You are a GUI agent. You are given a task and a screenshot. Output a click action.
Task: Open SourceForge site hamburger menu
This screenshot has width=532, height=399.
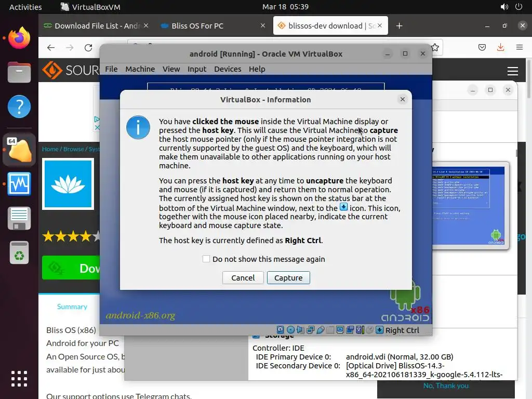pos(513,71)
